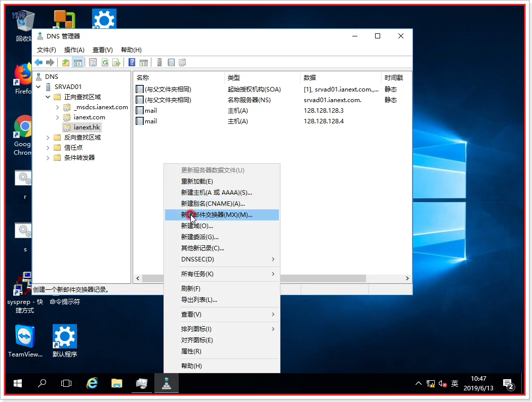Click the blue Back arrow in toolbar
The width and height of the screenshot is (532, 402).
(38, 62)
